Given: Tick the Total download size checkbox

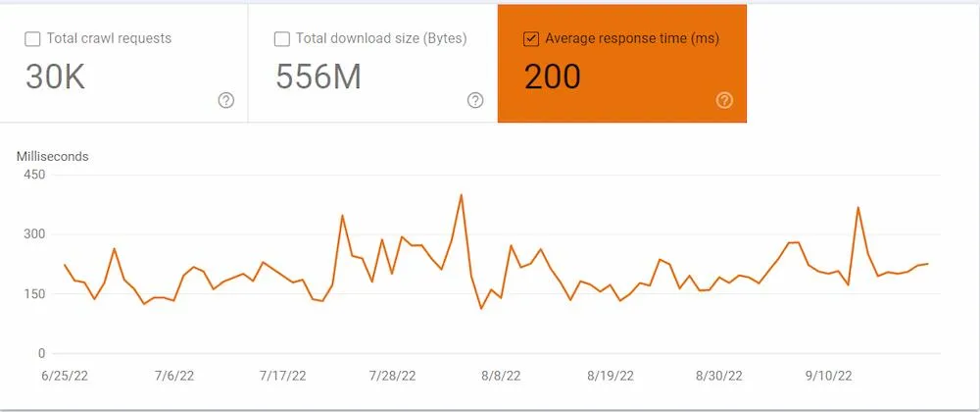Looking at the screenshot, I should 282,39.
